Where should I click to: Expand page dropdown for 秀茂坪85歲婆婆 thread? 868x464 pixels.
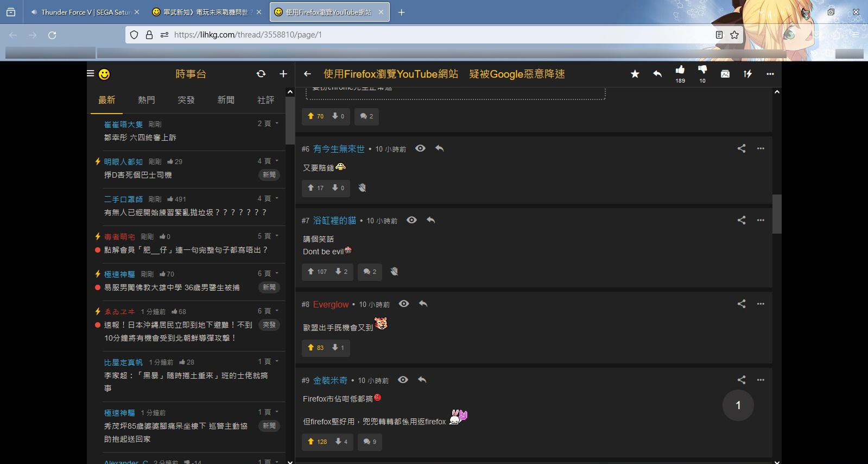[x=268, y=412]
